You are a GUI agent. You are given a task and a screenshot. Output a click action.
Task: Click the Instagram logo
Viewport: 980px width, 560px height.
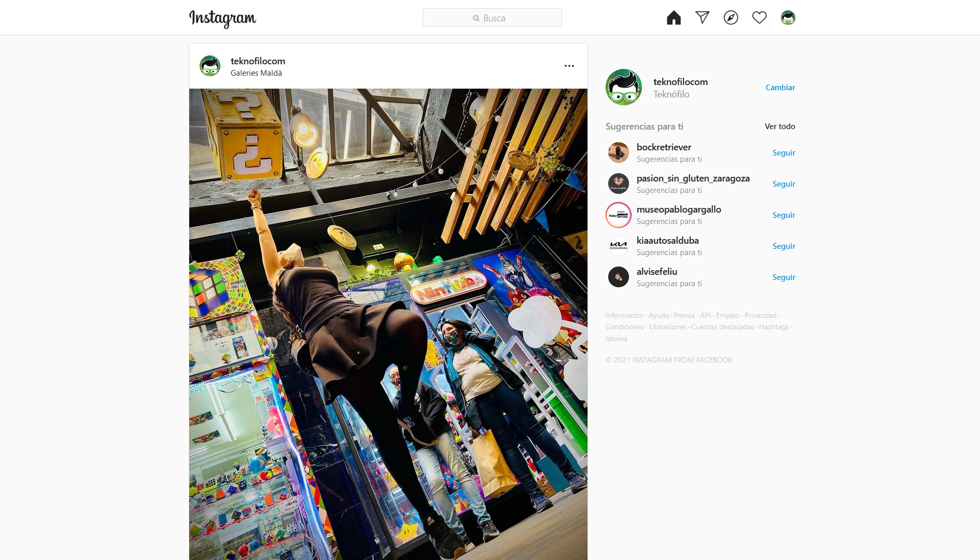pos(222,19)
